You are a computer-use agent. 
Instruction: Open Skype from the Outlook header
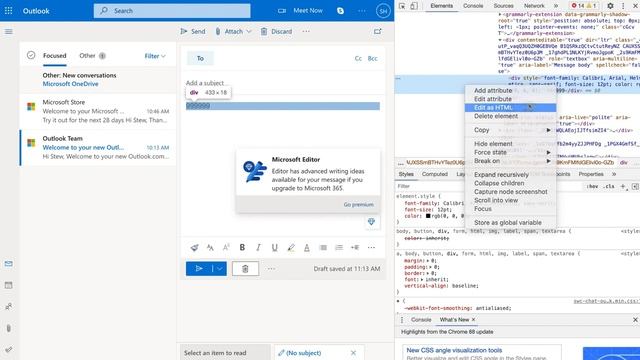(340, 11)
